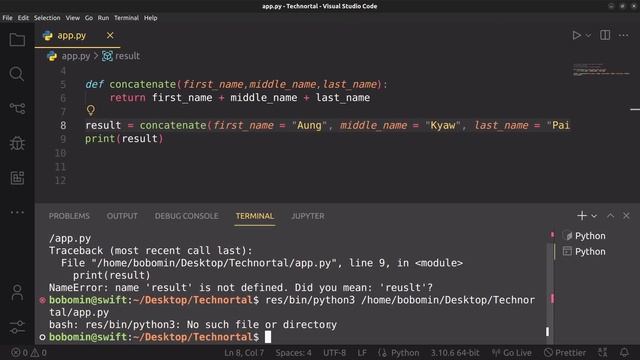
Task: Open the Search view in activity bar
Action: pyautogui.click(x=17, y=74)
